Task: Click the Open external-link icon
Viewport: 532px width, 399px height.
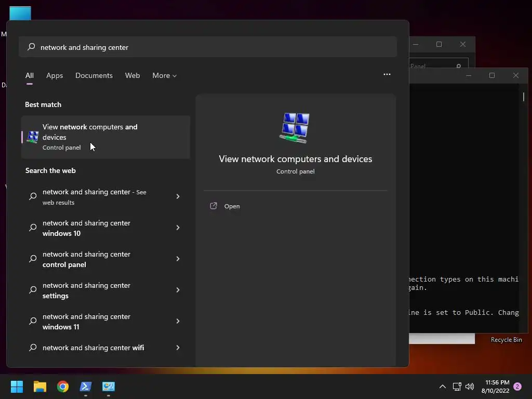Action: pos(214,206)
